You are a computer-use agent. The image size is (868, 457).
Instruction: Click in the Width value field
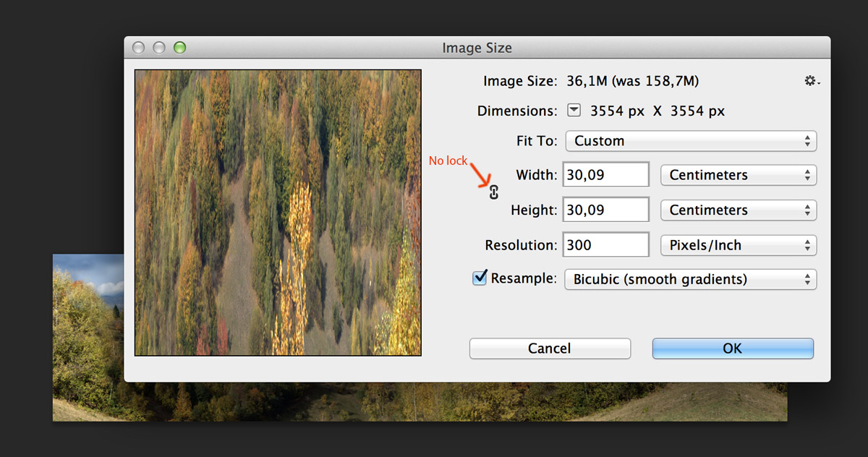point(605,175)
